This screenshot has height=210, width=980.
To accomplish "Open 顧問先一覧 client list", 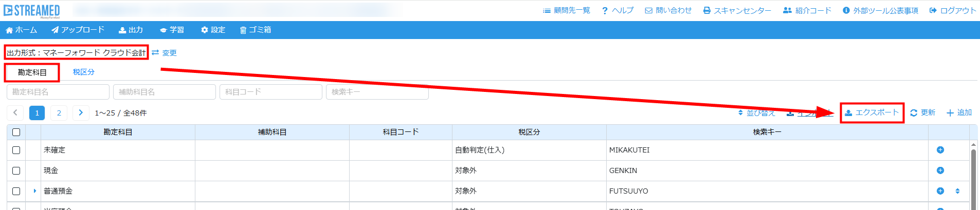I will click(x=567, y=10).
